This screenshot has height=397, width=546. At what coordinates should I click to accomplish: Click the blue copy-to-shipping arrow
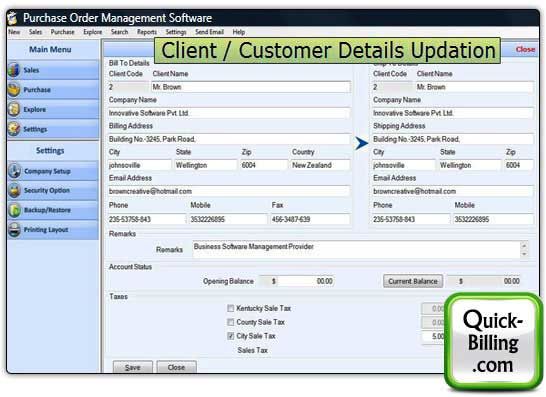pyautogui.click(x=361, y=143)
